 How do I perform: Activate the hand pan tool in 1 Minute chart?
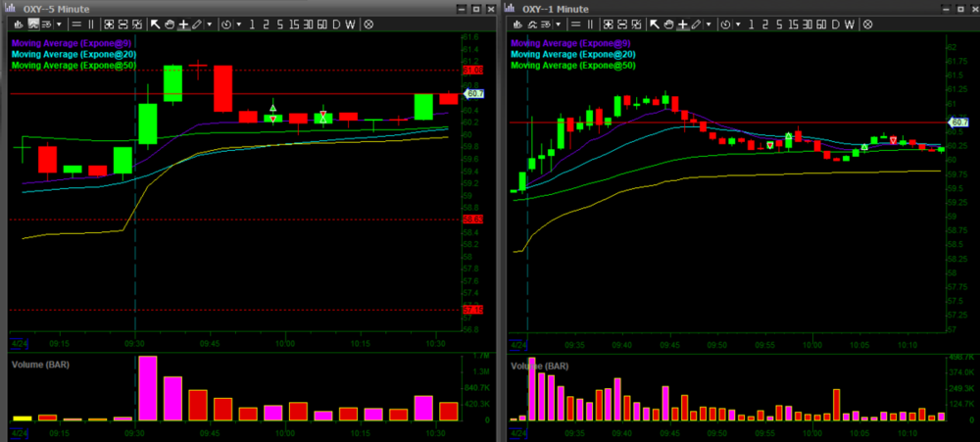click(x=667, y=23)
